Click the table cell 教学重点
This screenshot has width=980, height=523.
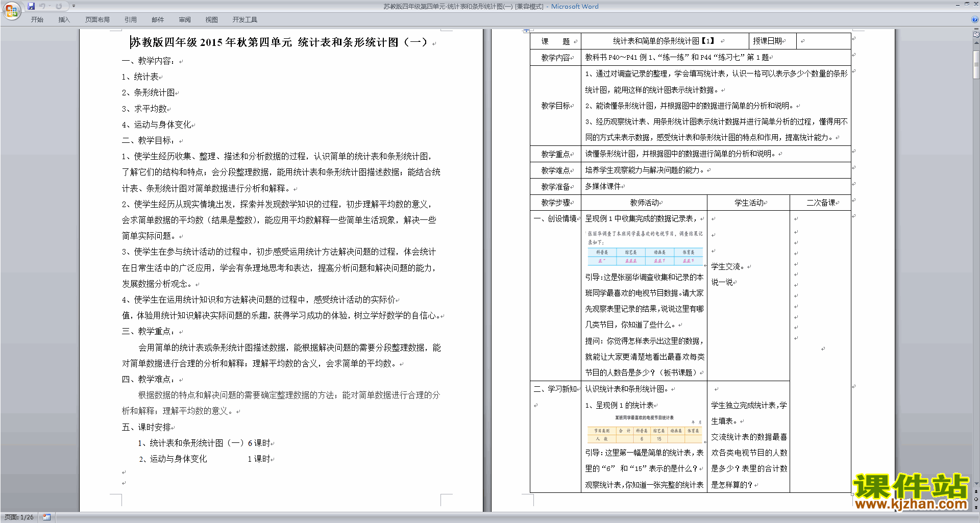[555, 154]
